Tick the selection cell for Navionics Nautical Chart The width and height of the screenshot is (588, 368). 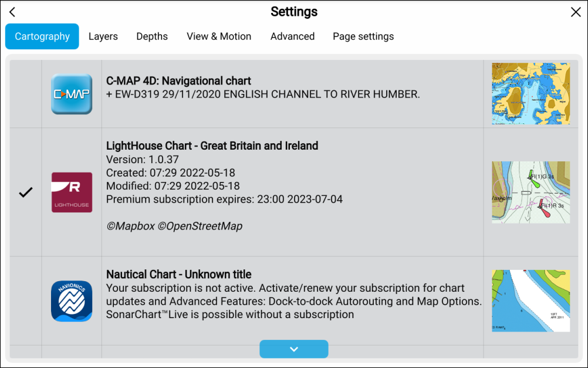click(25, 301)
